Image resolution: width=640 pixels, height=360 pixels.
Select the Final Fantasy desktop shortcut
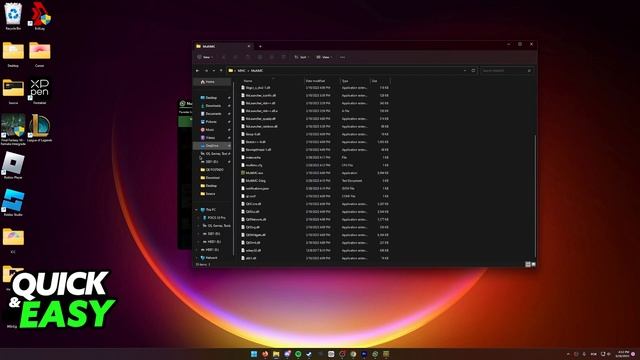pyautogui.click(x=13, y=129)
